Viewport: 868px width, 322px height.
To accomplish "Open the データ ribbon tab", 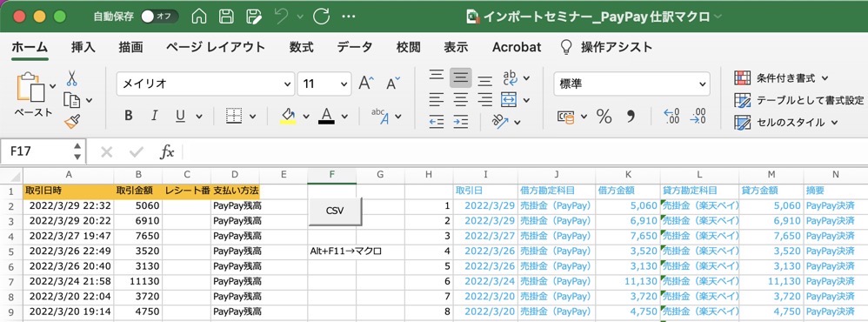I will [x=355, y=48].
